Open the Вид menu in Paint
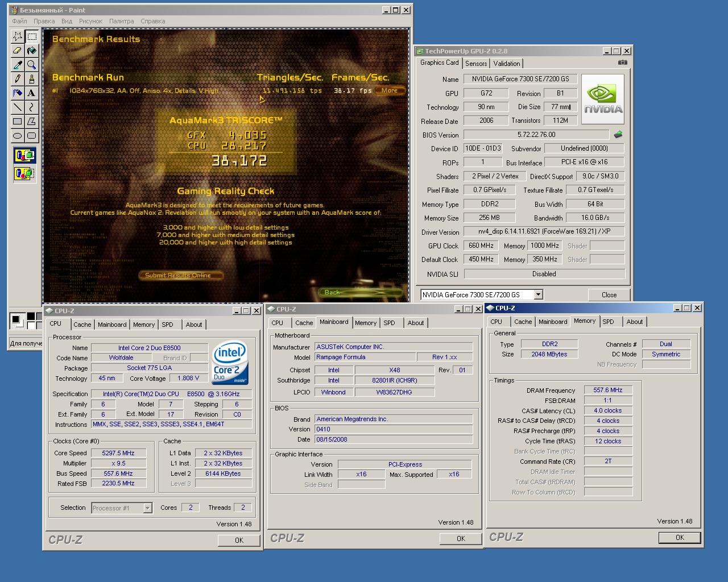 point(67,21)
